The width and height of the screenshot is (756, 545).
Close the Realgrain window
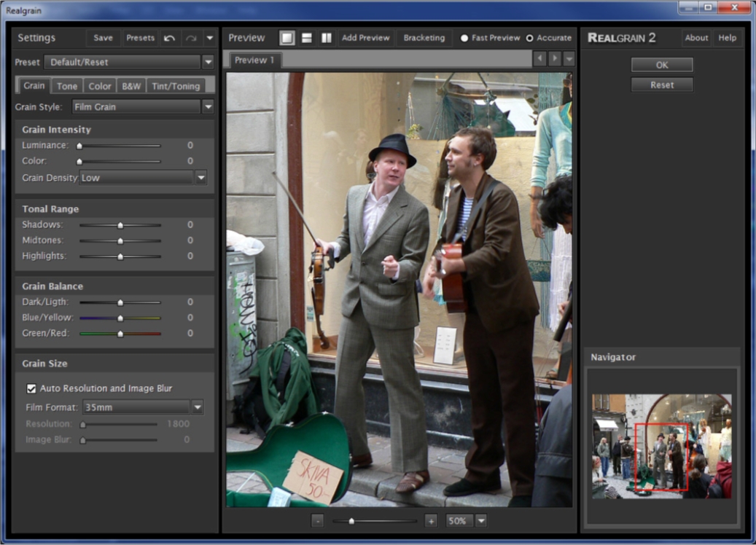[734, 7]
